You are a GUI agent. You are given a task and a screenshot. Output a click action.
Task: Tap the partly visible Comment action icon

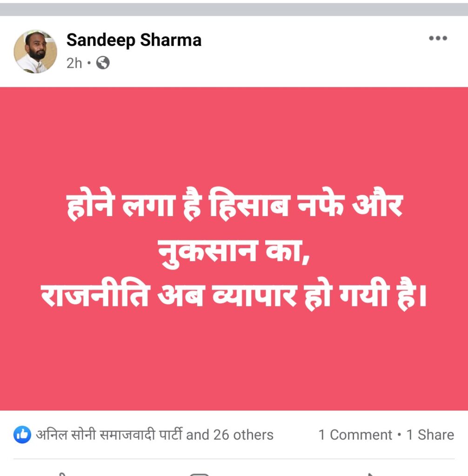tap(199, 474)
